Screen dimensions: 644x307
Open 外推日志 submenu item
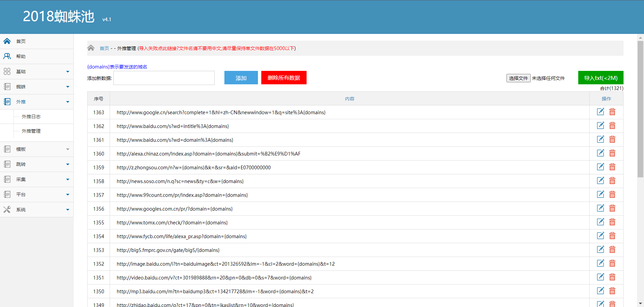coord(31,117)
